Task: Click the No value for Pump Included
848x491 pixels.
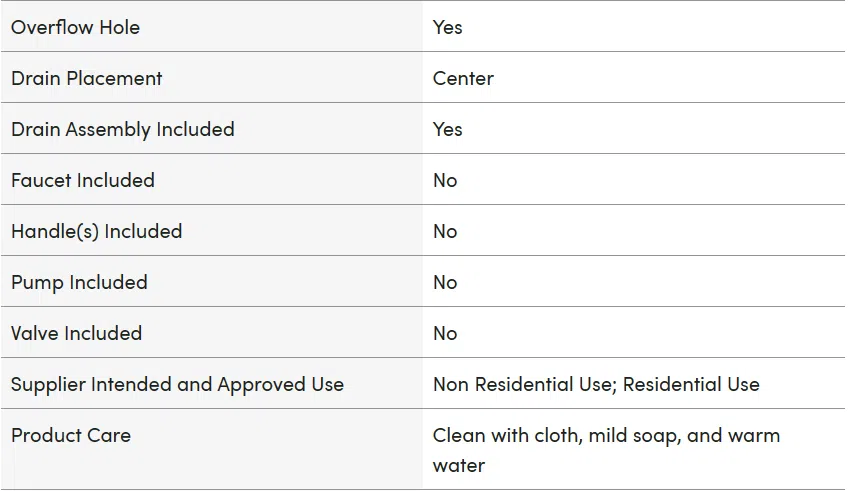Action: [445, 282]
